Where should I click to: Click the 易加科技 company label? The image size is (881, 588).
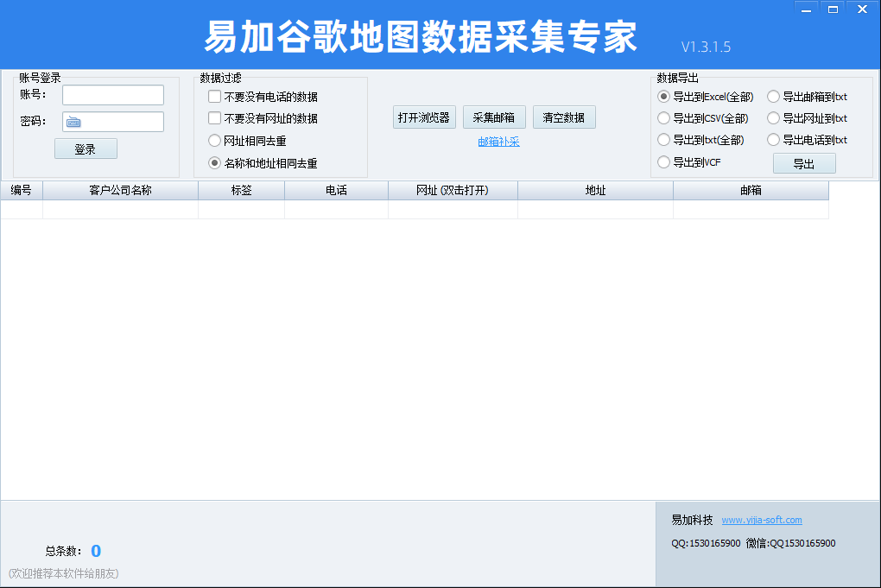pyautogui.click(x=692, y=520)
